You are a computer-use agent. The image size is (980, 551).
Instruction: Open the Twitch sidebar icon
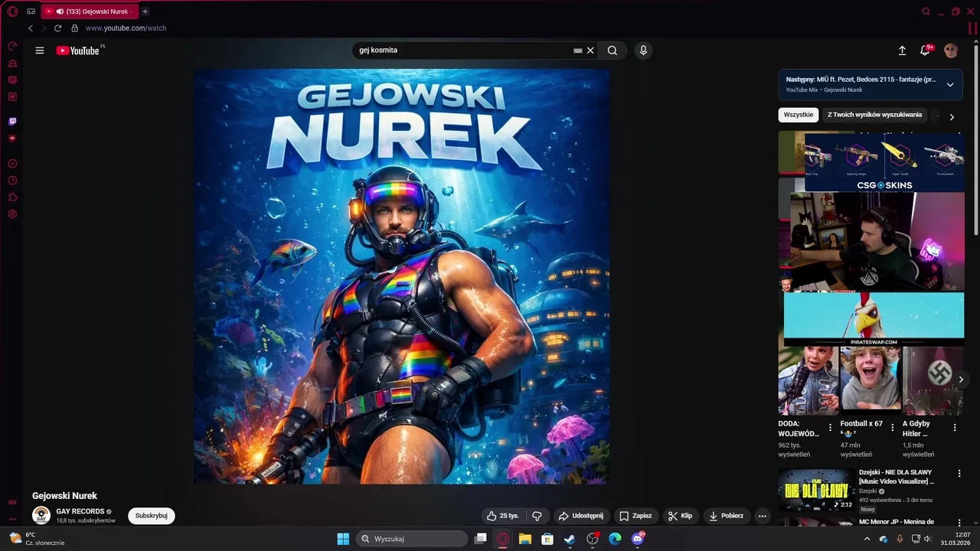click(12, 121)
